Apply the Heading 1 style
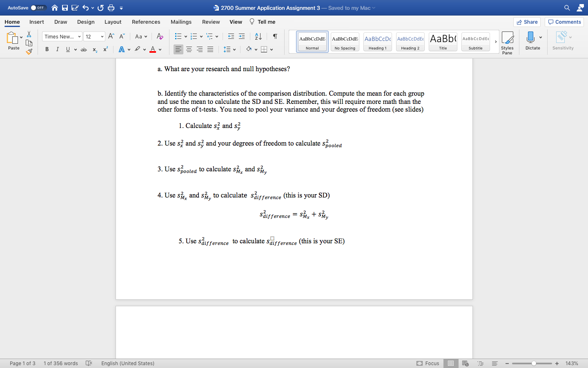588x368 pixels. 377,41
